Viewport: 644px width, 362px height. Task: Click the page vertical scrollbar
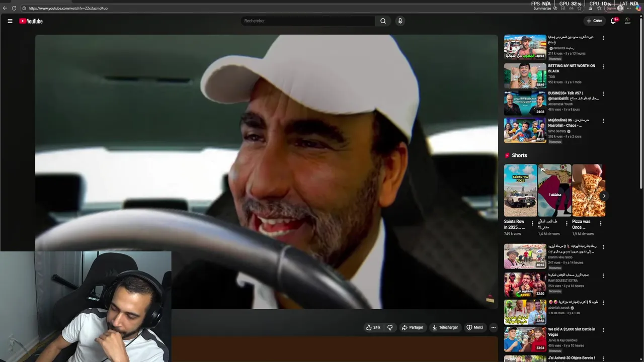pyautogui.click(x=641, y=104)
